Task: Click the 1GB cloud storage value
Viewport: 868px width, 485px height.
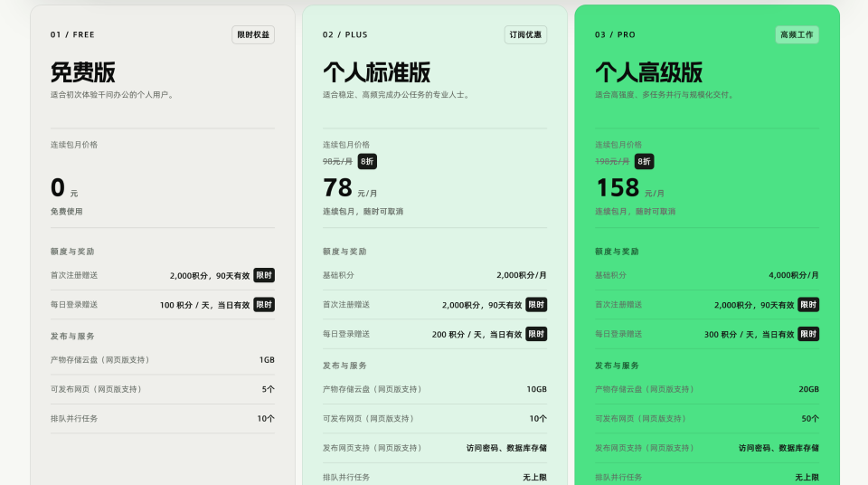Action: coord(267,360)
